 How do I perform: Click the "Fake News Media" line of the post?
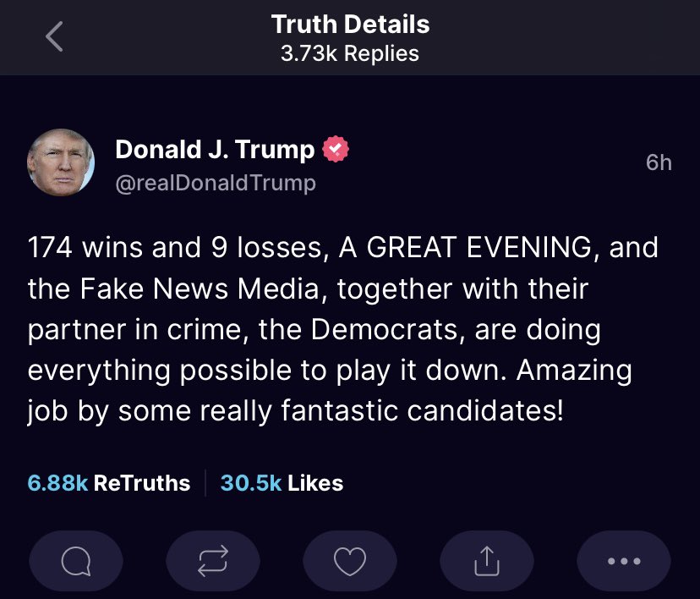[x=308, y=290]
